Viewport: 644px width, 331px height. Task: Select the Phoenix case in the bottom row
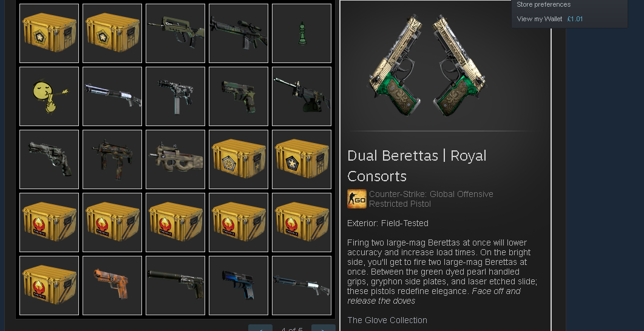pyautogui.click(x=49, y=286)
